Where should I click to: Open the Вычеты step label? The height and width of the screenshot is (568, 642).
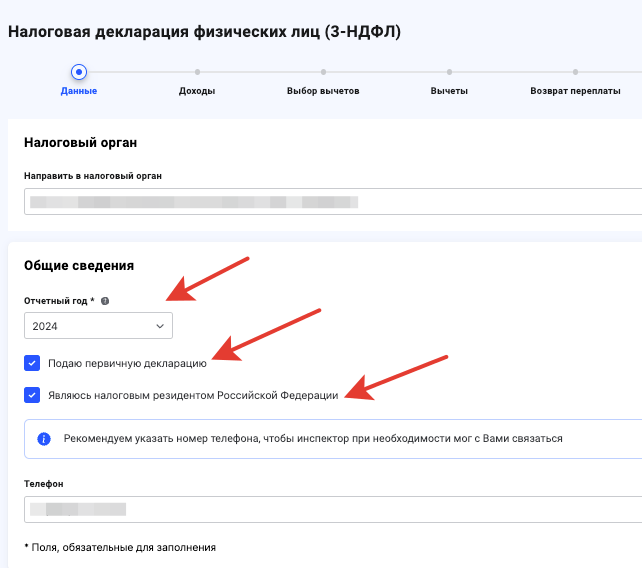click(449, 91)
